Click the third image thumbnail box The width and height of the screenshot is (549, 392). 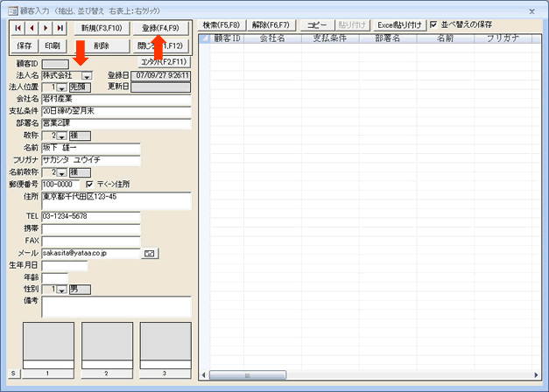click(x=165, y=341)
